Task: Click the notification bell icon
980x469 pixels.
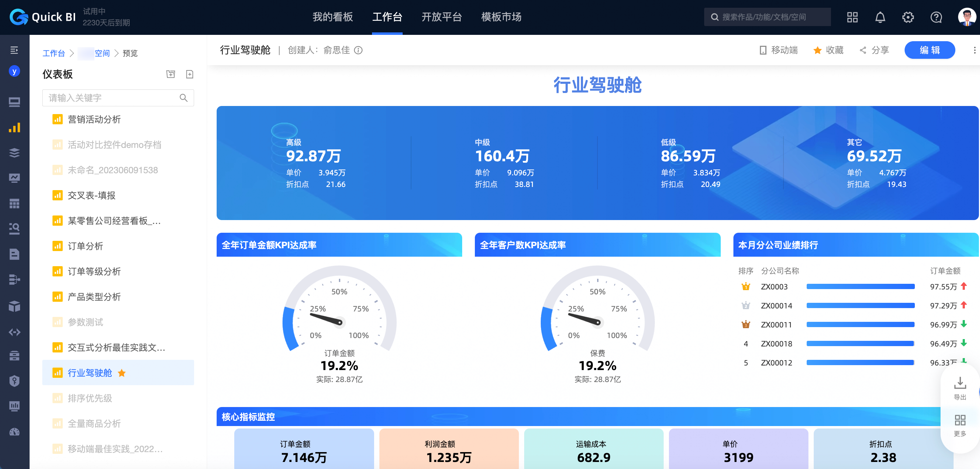Action: point(880,17)
